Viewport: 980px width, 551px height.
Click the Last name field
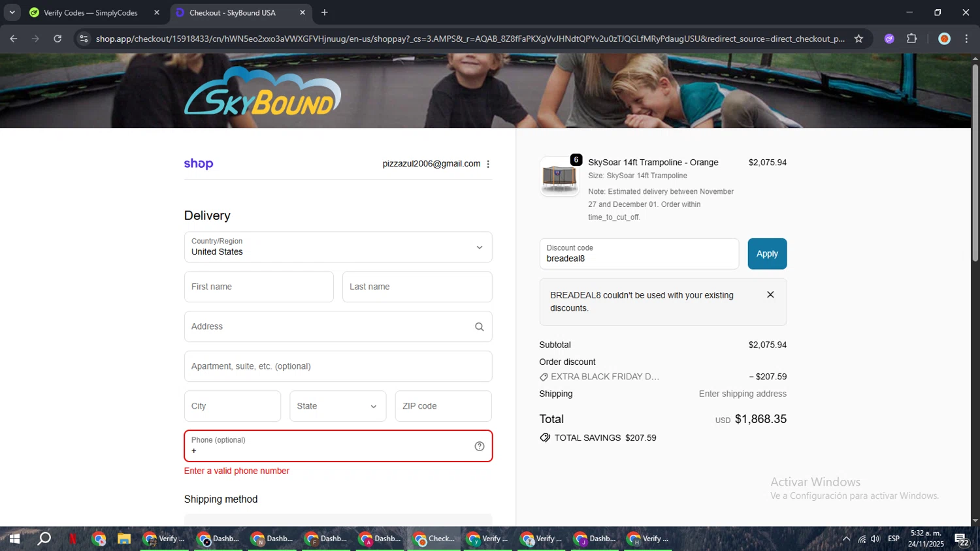click(417, 287)
